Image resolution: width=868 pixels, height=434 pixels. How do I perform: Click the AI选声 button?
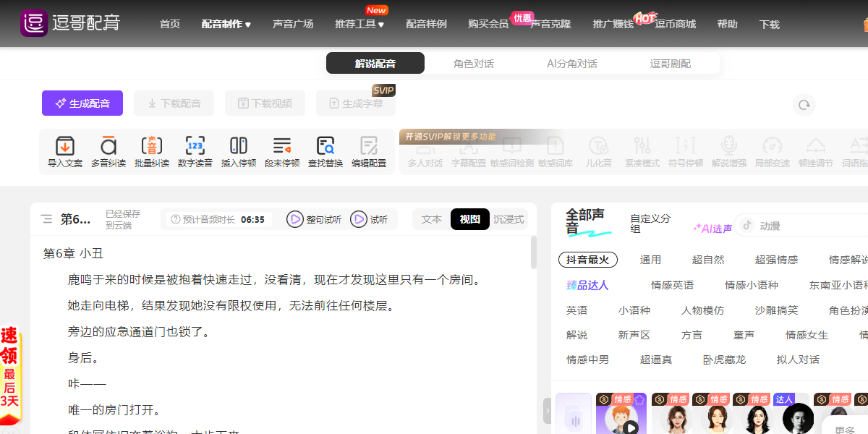click(712, 229)
